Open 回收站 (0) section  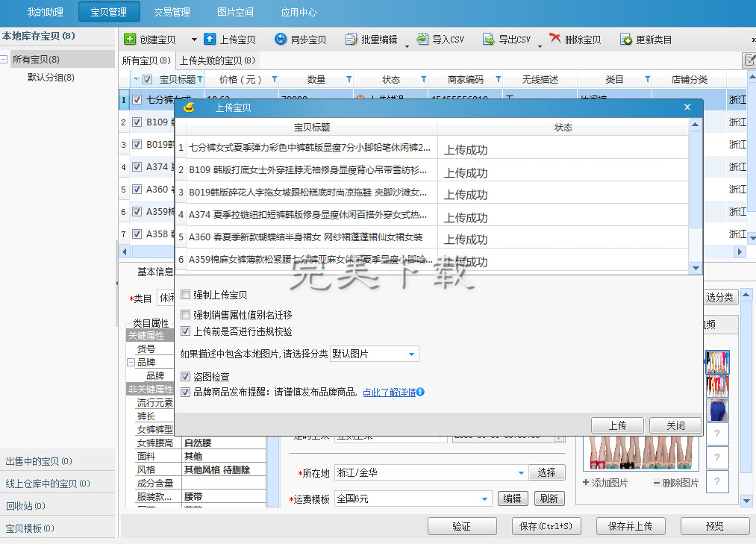point(57,506)
